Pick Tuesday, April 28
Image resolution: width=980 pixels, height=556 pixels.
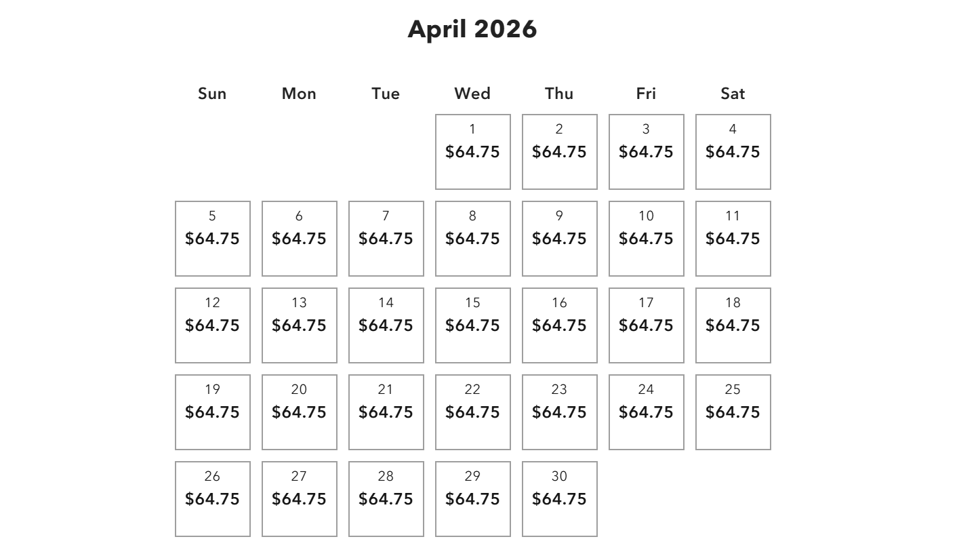point(386,499)
